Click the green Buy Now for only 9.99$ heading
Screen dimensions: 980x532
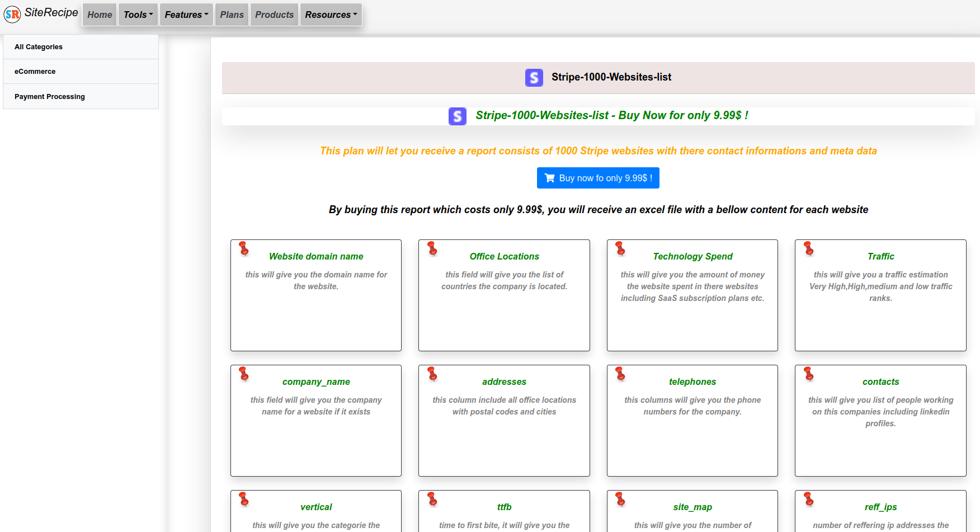click(612, 115)
